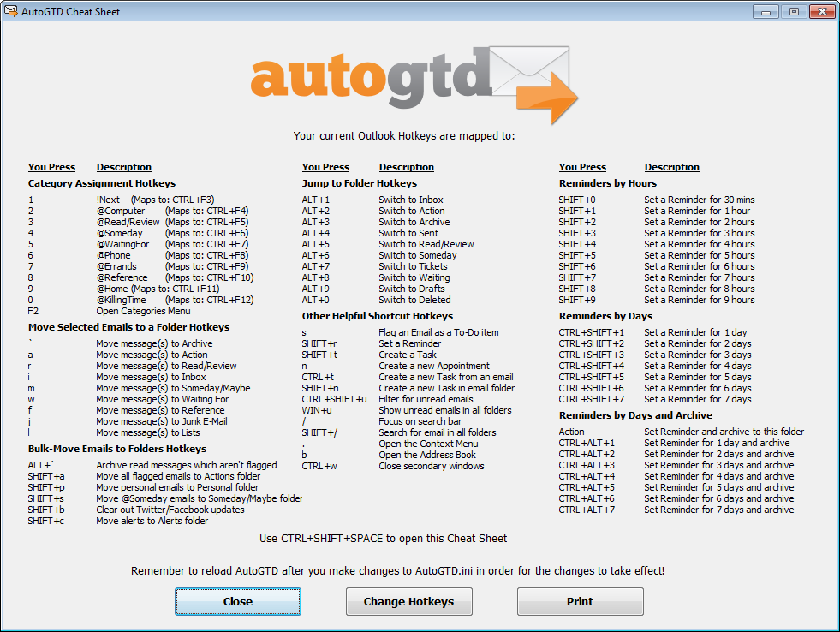Click the '@WaitingFor' category entry
840x632 pixels.
122,244
